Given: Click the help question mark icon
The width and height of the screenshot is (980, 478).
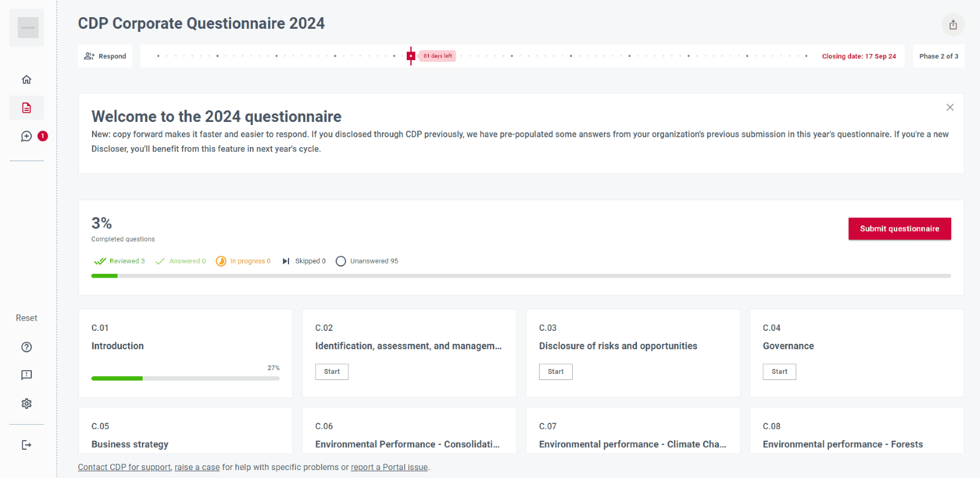Looking at the screenshot, I should (26, 347).
